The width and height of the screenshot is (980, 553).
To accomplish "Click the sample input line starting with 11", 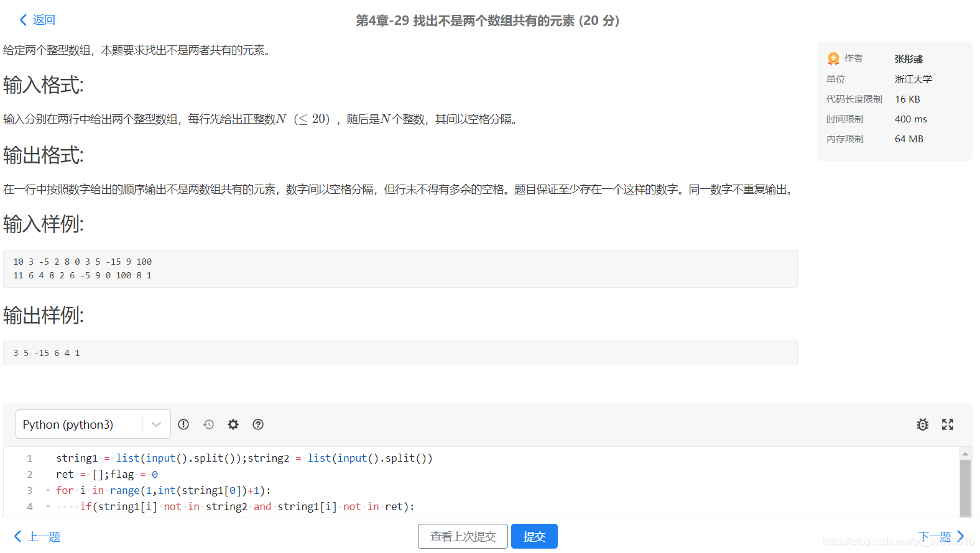I will tap(82, 275).
